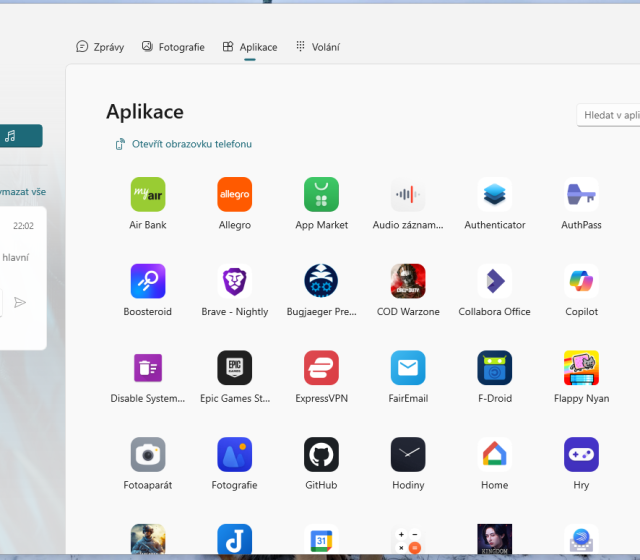Click the app search field
640x560 pixels.
610,116
